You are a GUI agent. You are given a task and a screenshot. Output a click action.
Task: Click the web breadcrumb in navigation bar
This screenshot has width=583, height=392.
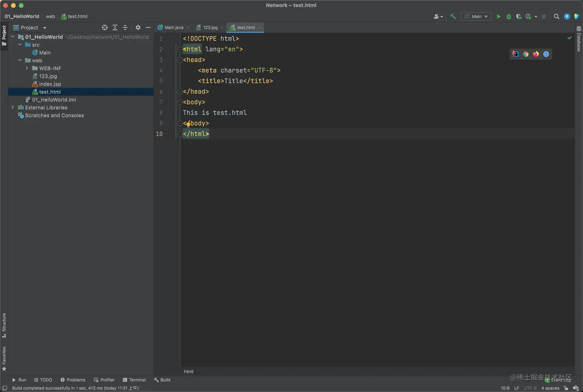(51, 17)
